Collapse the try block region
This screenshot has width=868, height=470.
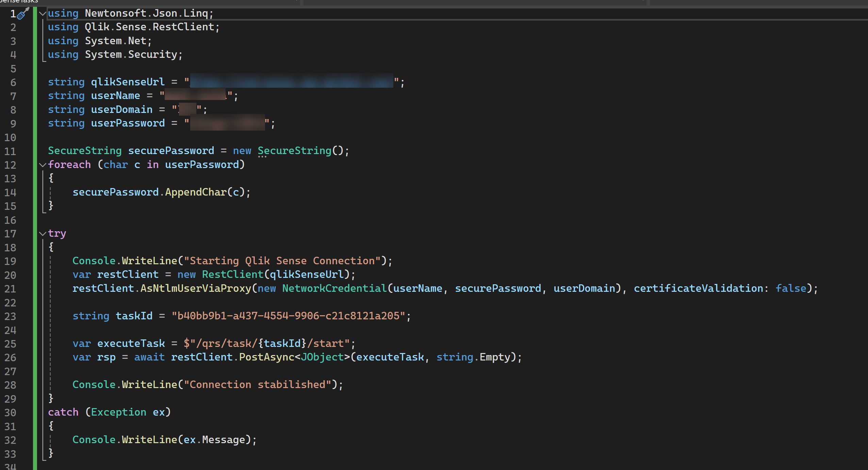pos(43,234)
